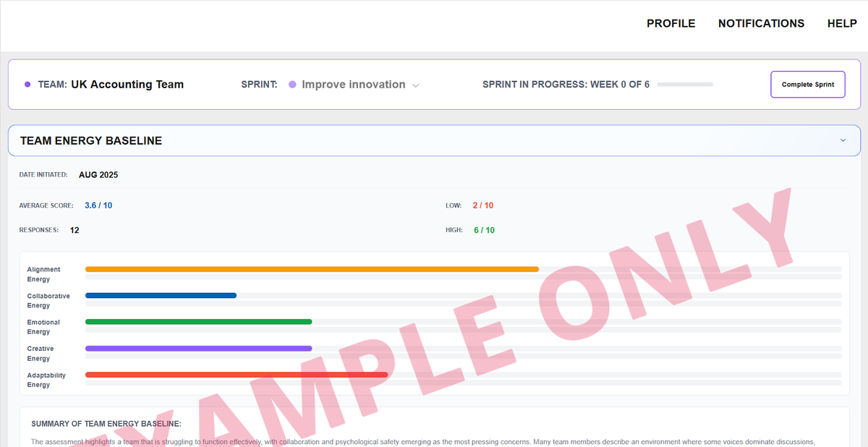The height and width of the screenshot is (447, 868).
Task: Click the 3.6 / 10 average score
Action: coord(98,205)
